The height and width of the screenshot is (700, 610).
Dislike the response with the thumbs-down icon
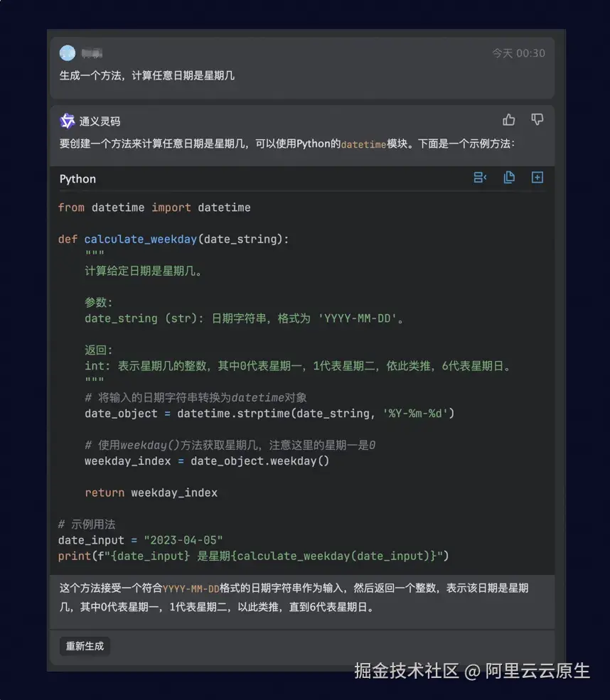coord(537,120)
